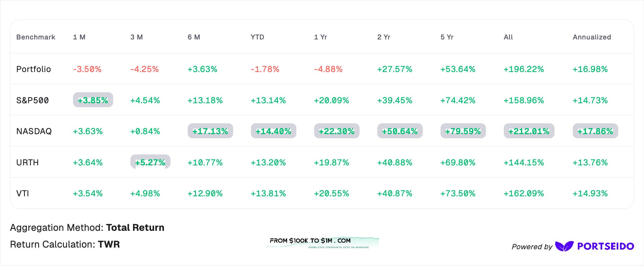The image size is (644, 266).
Task: Open the From $100K to $1M watermark logo
Action: pyautogui.click(x=323, y=243)
